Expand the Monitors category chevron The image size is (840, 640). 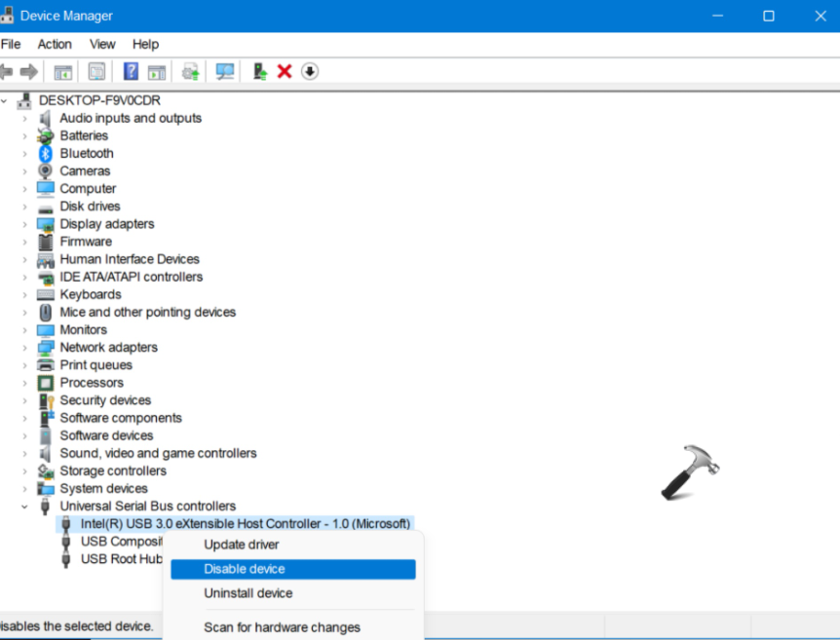tap(24, 330)
